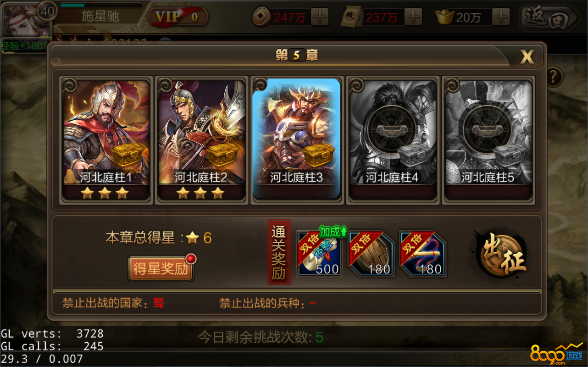The width and height of the screenshot is (588, 367).
Task: Open the question mark help icon
Action: 554,76
